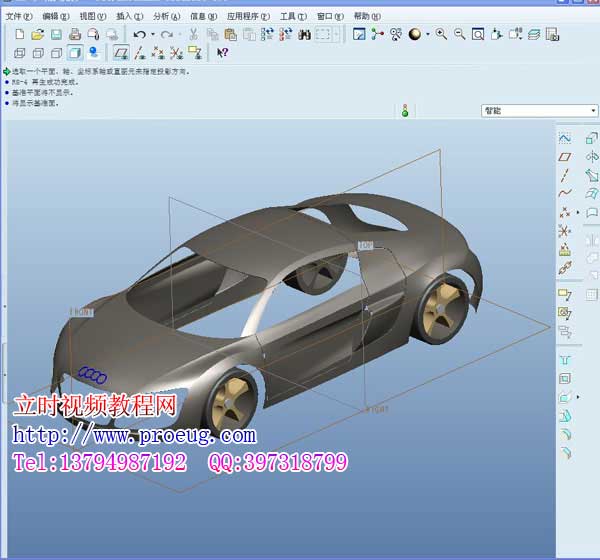Screen dimensions: 600x560
Task: Open the binoculars Find tool
Action: point(304,34)
